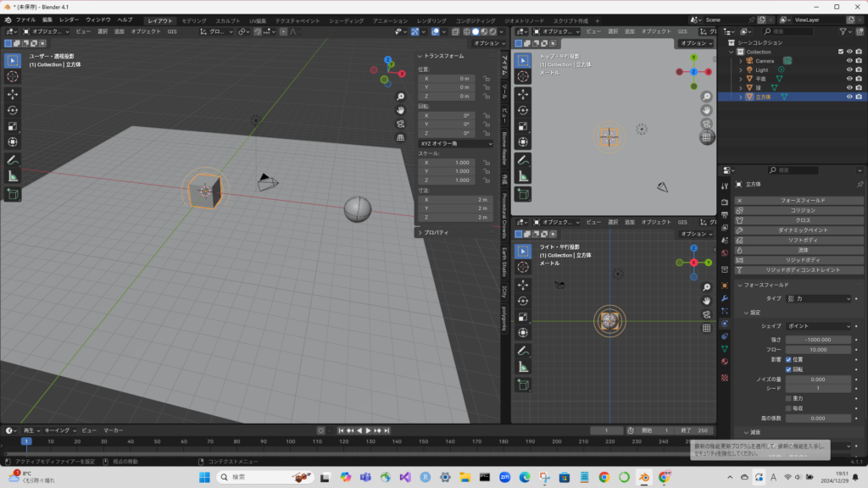The height and width of the screenshot is (488, 868).
Task: Choose the Measure tool in main viewport
Action: click(x=13, y=176)
